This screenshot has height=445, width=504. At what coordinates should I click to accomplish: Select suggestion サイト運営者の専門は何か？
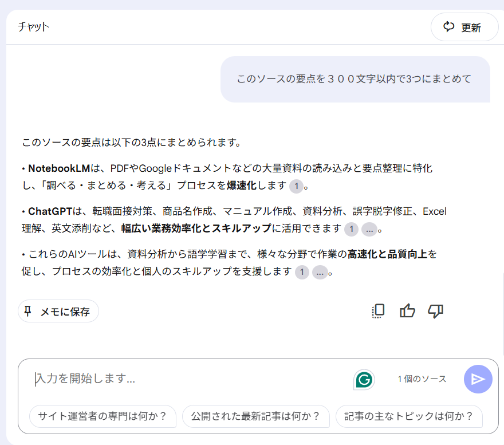[103, 416]
